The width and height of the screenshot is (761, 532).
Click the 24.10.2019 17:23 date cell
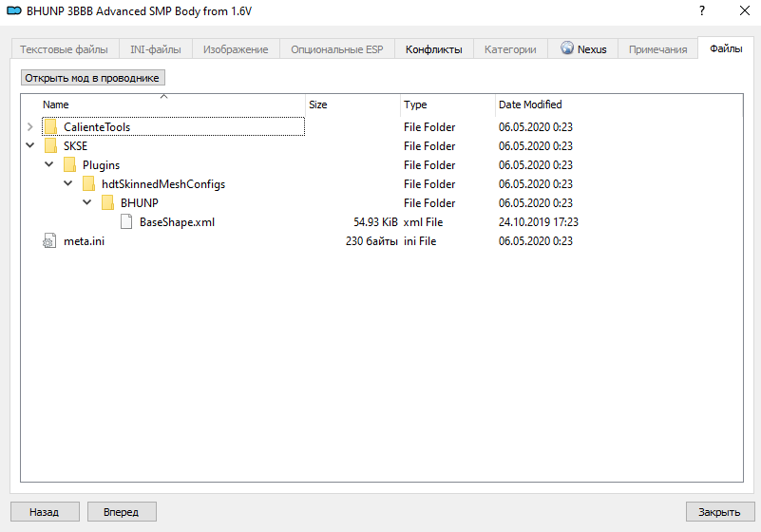539,222
